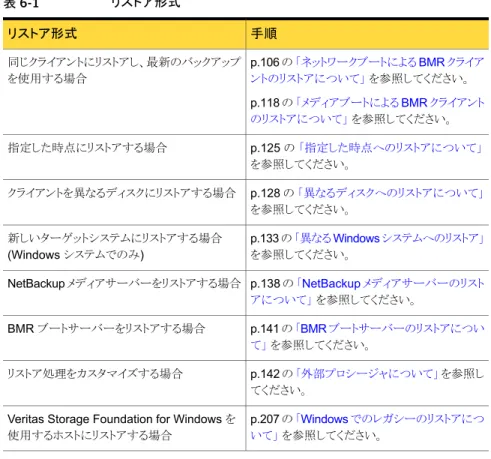Open link BMR ブートサーバーのリストアについて
The image size is (491, 459).
367,337
